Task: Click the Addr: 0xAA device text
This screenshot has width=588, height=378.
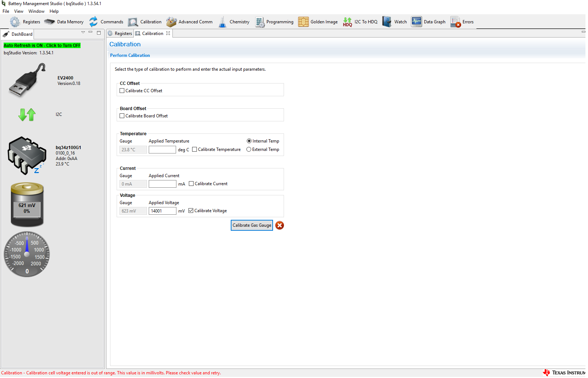Action: (66, 159)
